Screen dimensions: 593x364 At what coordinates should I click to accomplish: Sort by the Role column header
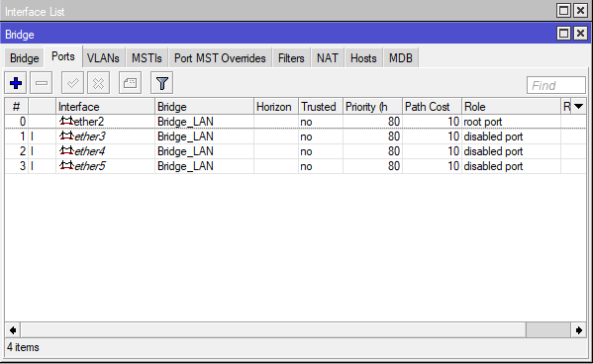click(511, 107)
